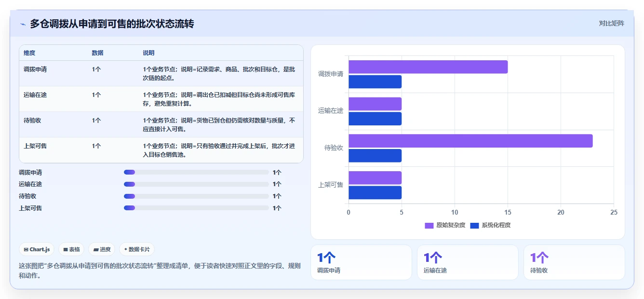
Task: Click the long purple 待验收 chart bar
Action: point(470,141)
